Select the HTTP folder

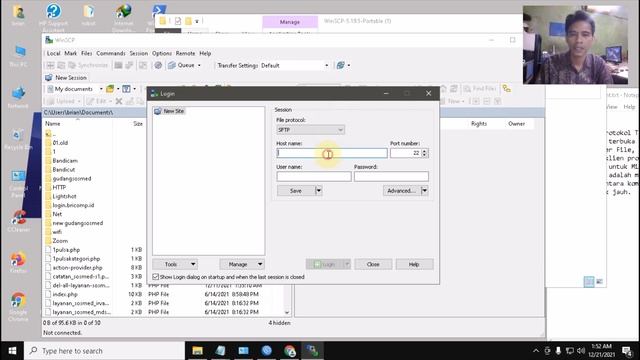coord(59,188)
